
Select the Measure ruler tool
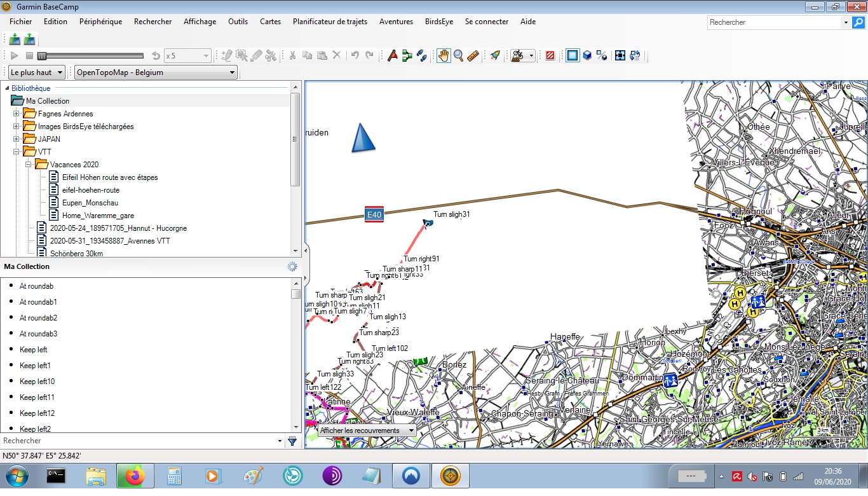tap(473, 56)
